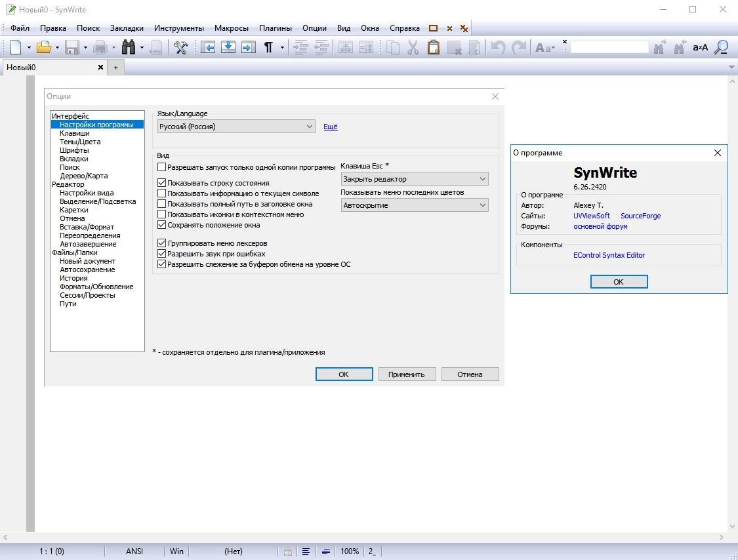Open setup via wrench and hammer icon
Image resolution: width=738 pixels, height=560 pixels.
coord(181,47)
